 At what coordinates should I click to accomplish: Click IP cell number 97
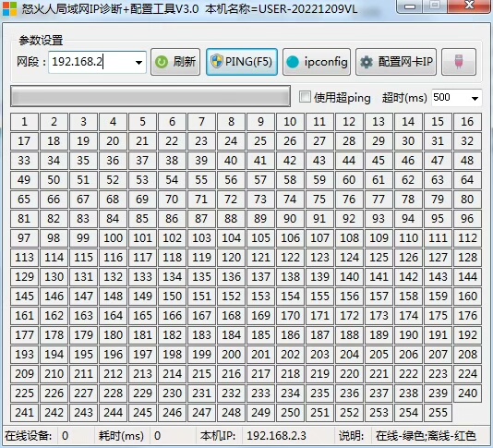25,238
